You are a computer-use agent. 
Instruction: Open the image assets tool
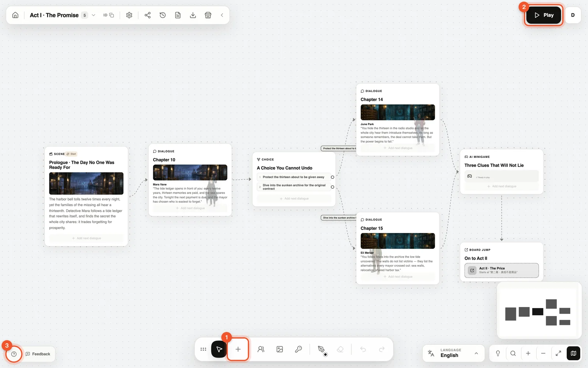pos(280,349)
